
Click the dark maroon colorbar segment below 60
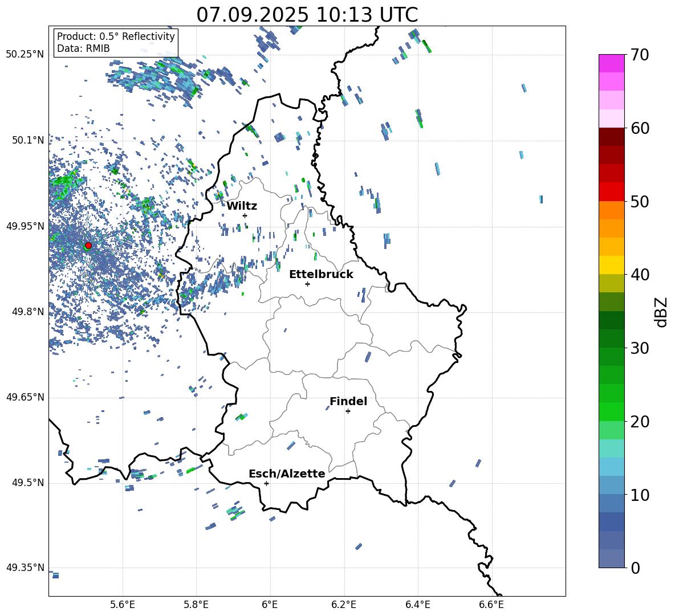pyautogui.click(x=611, y=137)
